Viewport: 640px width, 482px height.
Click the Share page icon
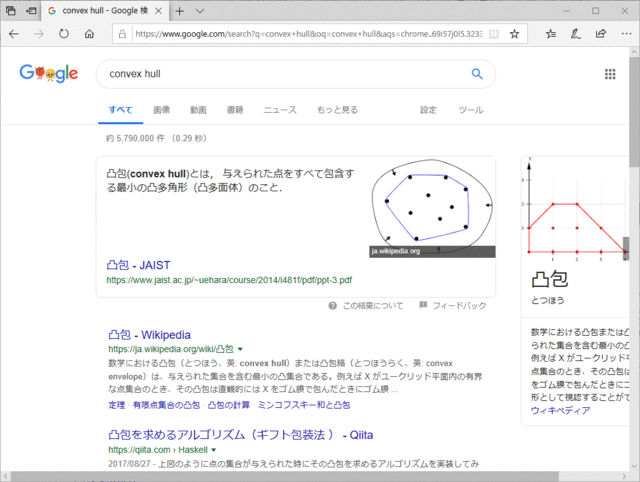tap(600, 34)
